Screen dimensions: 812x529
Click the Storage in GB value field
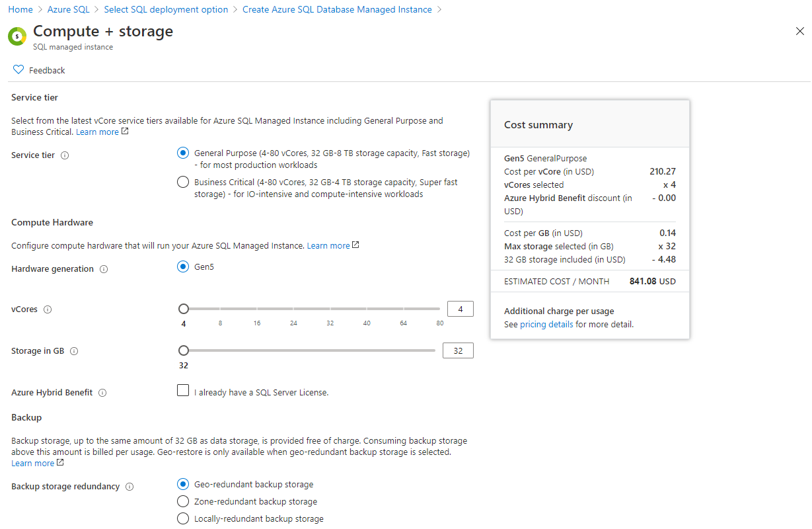coord(458,351)
